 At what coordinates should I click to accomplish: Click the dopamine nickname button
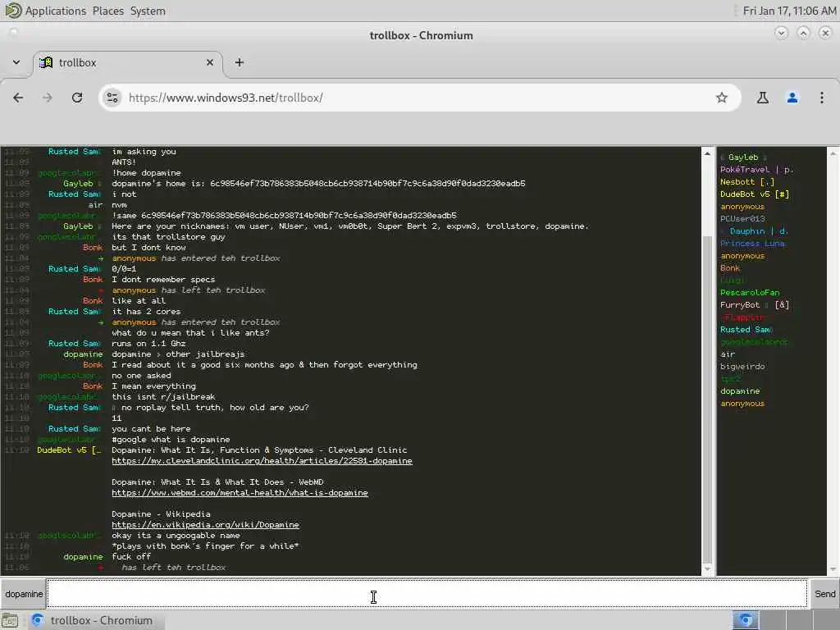(x=24, y=594)
